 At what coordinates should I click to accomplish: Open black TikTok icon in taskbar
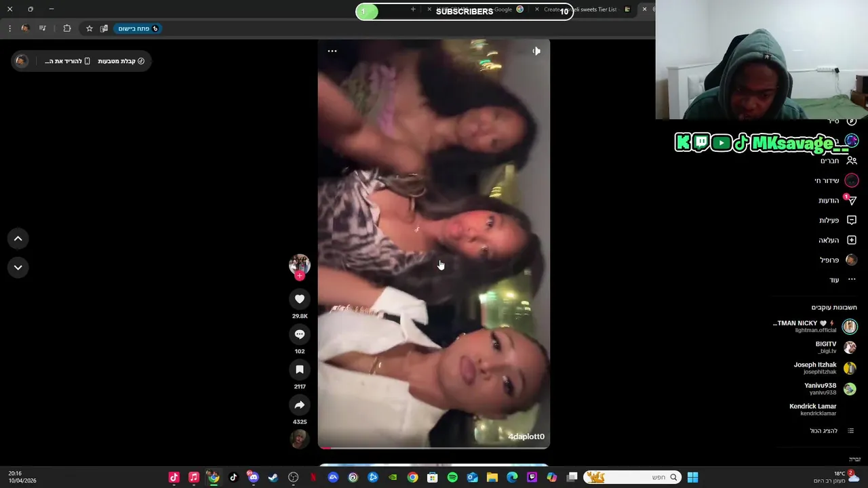point(233,477)
